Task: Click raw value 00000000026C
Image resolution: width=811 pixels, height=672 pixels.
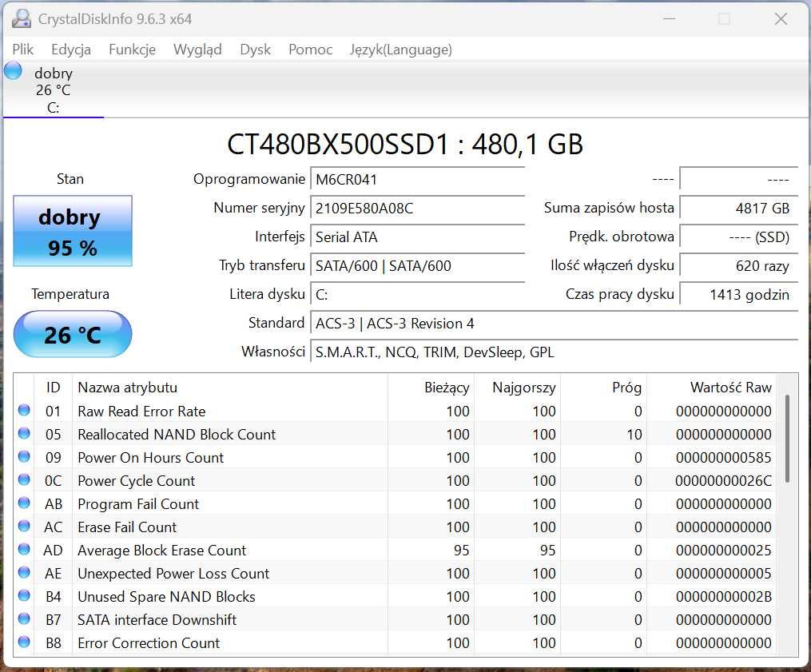Action: pyautogui.click(x=724, y=480)
